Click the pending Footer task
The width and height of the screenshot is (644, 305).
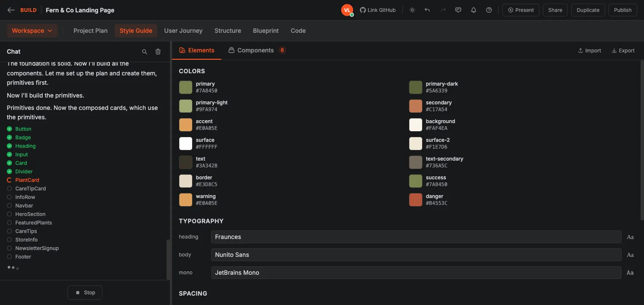coord(23,257)
